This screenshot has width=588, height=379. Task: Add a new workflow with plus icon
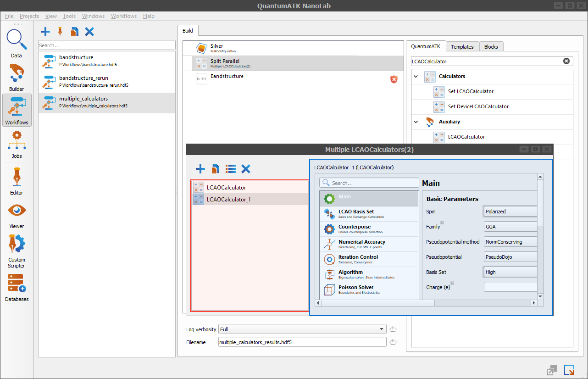pos(45,32)
